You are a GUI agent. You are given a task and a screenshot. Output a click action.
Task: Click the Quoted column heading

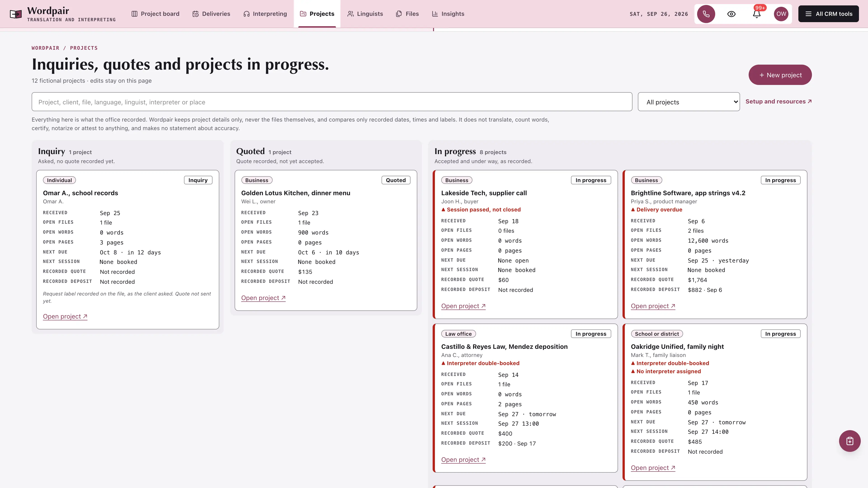250,151
